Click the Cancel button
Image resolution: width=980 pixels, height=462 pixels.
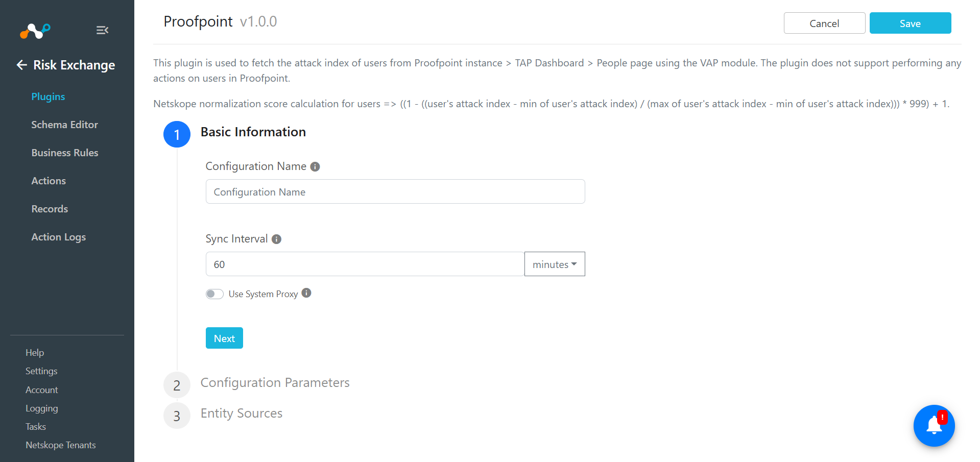824,23
